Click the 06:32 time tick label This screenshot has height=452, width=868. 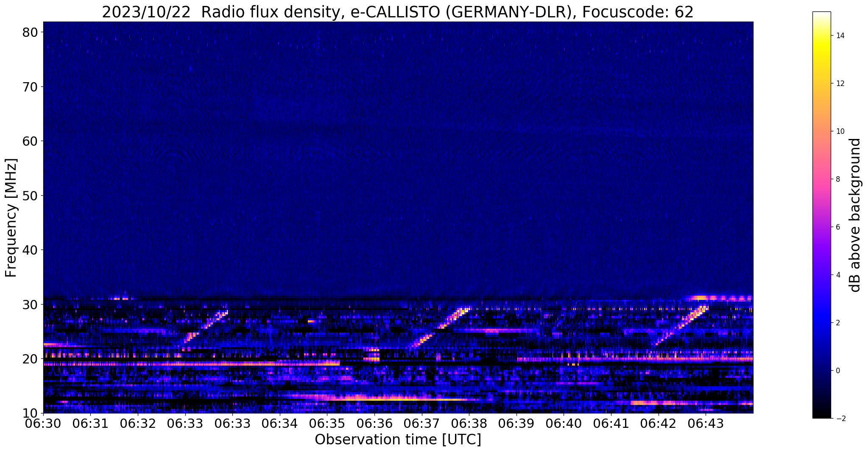point(138,424)
